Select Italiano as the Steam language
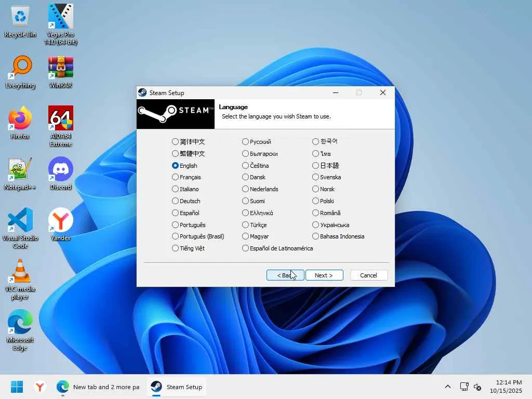 tap(185, 189)
